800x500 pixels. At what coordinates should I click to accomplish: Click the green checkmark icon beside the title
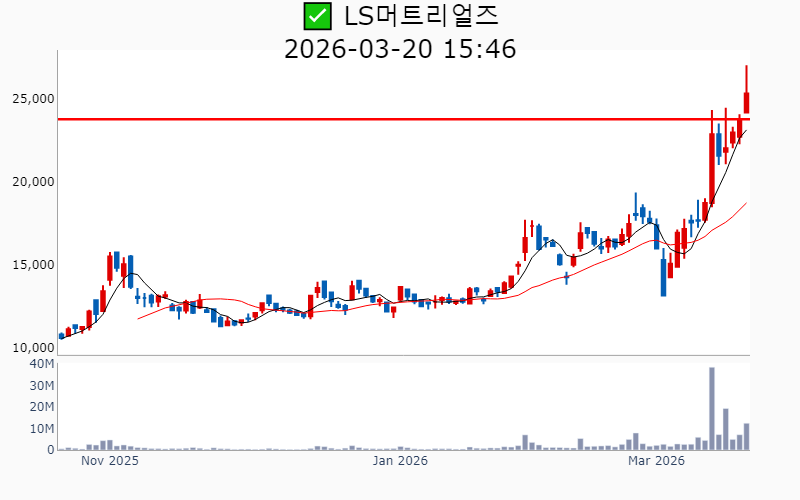pyautogui.click(x=316, y=16)
